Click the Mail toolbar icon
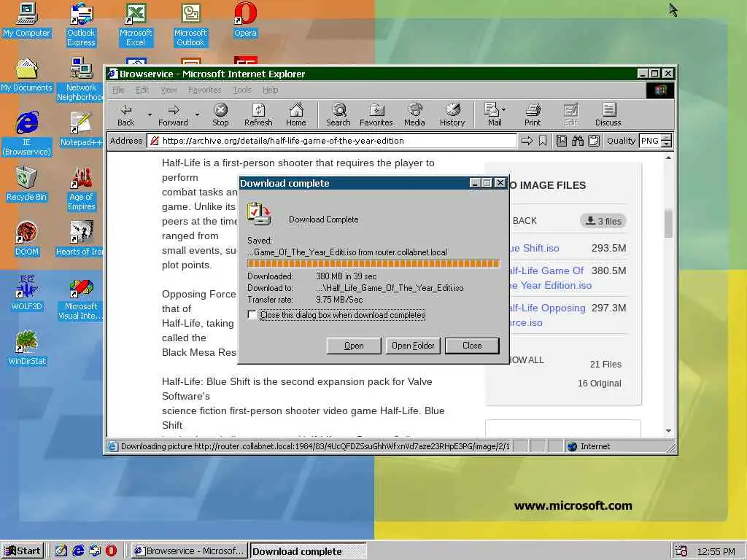 (492, 115)
